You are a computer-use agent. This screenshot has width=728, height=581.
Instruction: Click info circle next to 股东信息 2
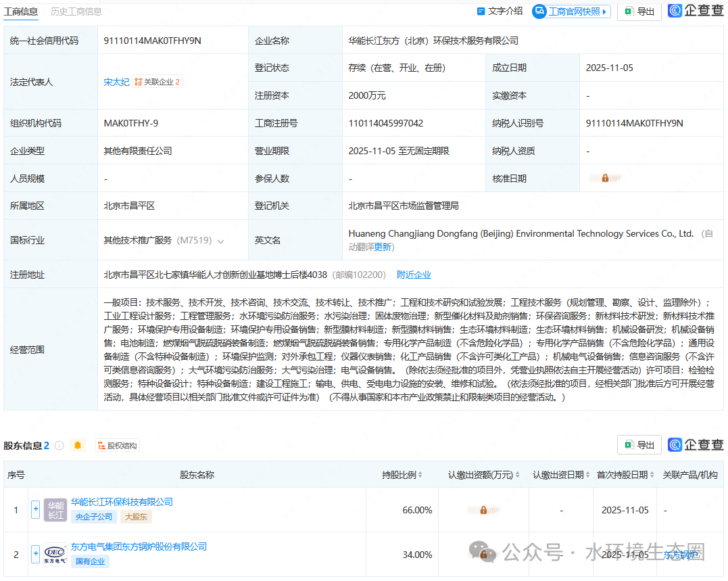(59, 445)
